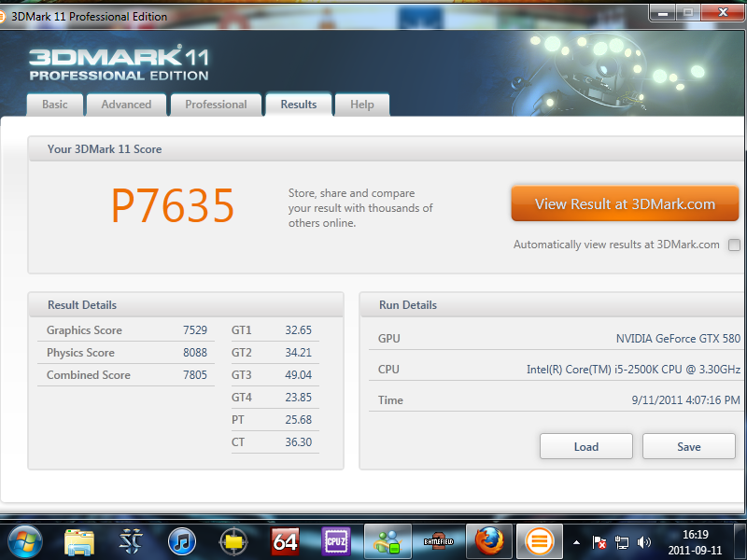Click the P7635 overall score
747x560 pixels.
pyautogui.click(x=173, y=205)
